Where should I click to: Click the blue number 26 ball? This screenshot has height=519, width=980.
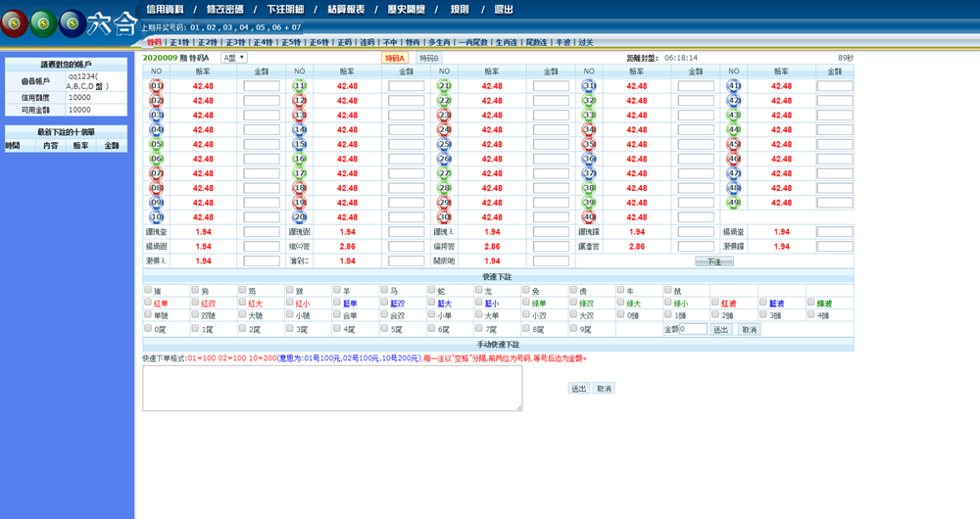tap(444, 159)
